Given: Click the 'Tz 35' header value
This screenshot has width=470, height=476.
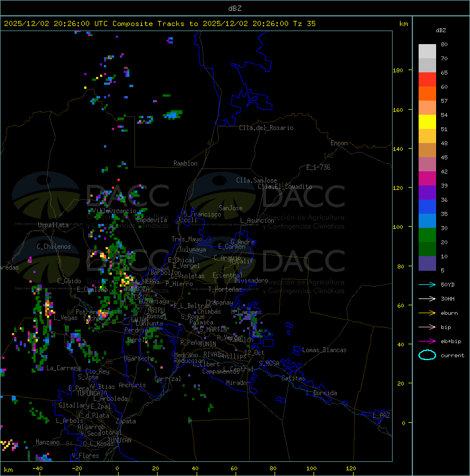Looking at the screenshot, I should (x=304, y=24).
